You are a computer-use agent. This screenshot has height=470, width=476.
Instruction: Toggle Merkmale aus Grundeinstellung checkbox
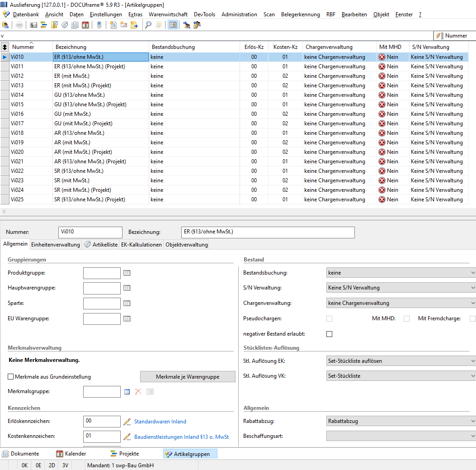tap(11, 376)
